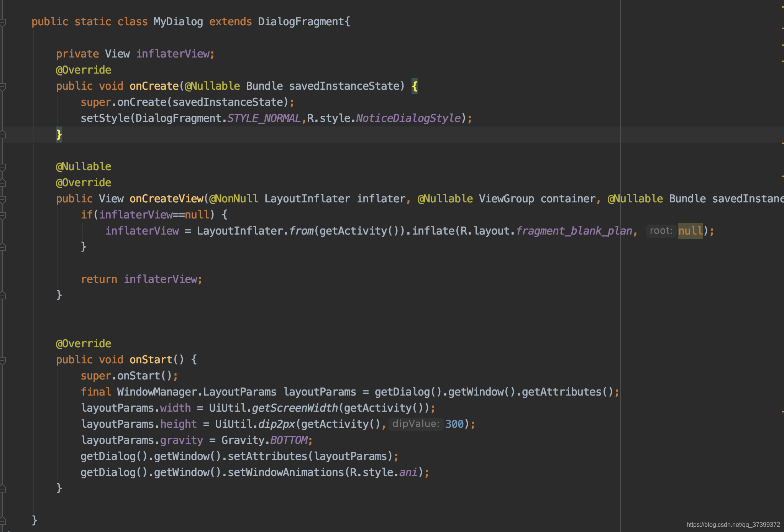
Task: Click the standalone @Nullable annotation line
Action: (84, 167)
